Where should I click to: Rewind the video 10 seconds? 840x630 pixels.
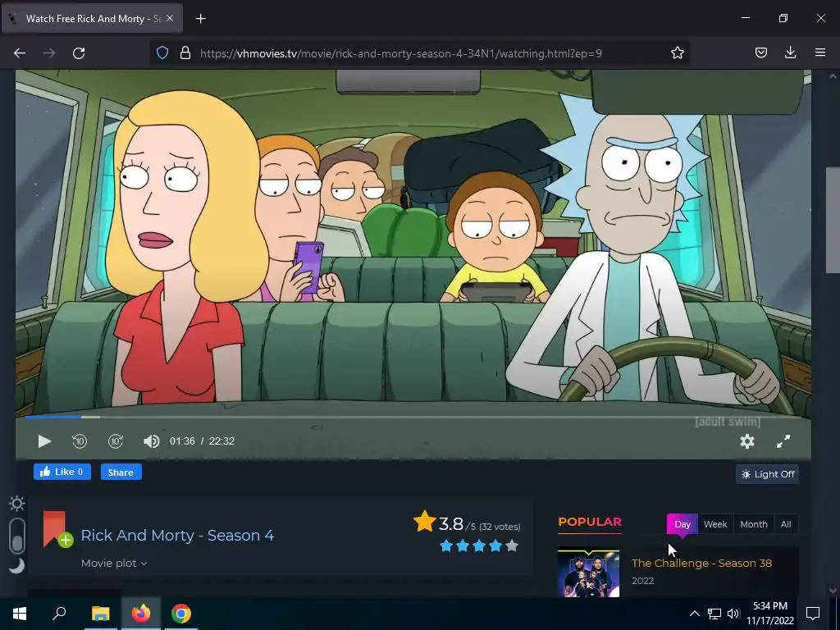pyautogui.click(x=80, y=441)
